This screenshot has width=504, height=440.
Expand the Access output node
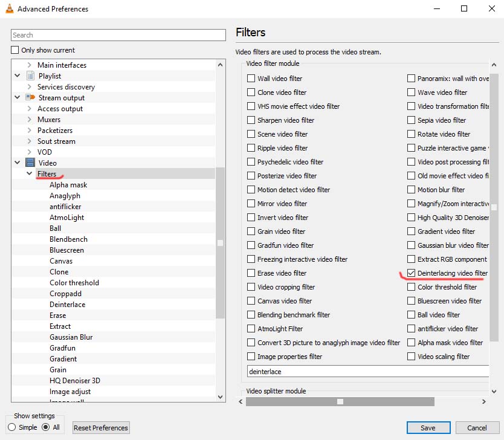29,109
